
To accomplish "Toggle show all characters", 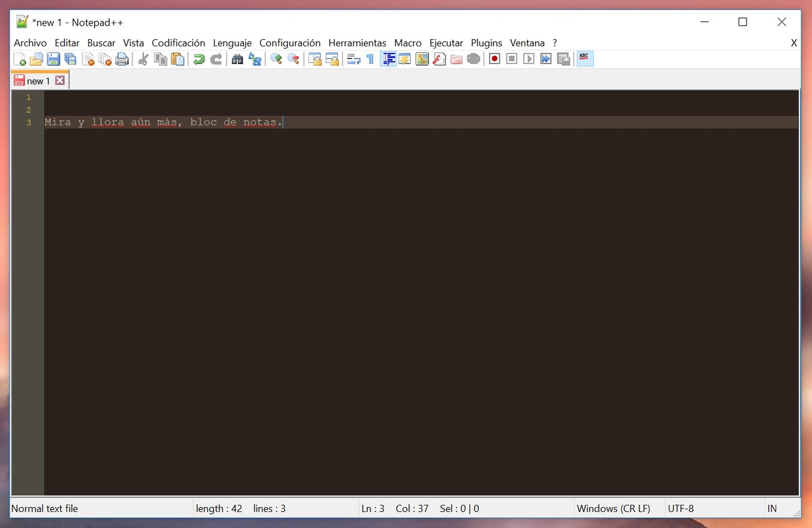I will (x=370, y=59).
